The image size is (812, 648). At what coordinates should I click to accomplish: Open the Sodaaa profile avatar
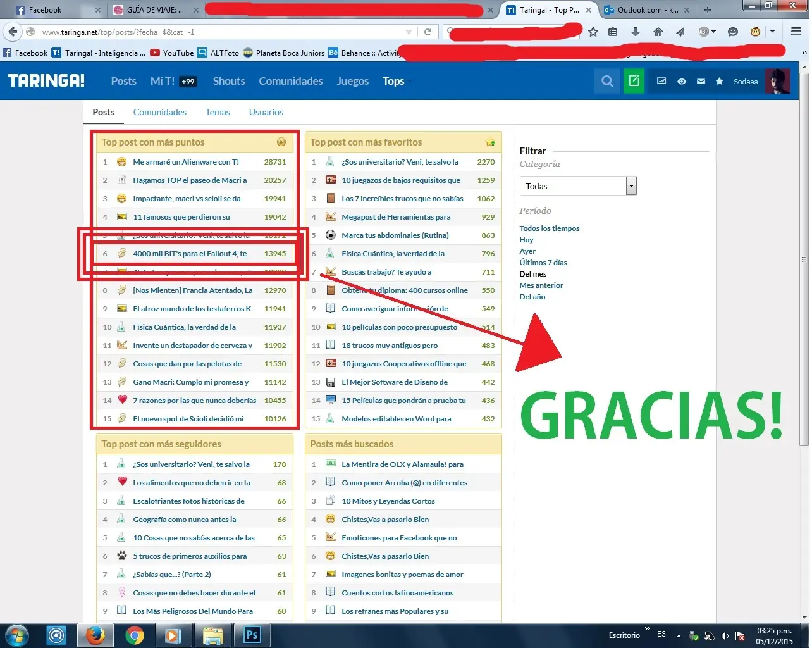click(x=777, y=81)
